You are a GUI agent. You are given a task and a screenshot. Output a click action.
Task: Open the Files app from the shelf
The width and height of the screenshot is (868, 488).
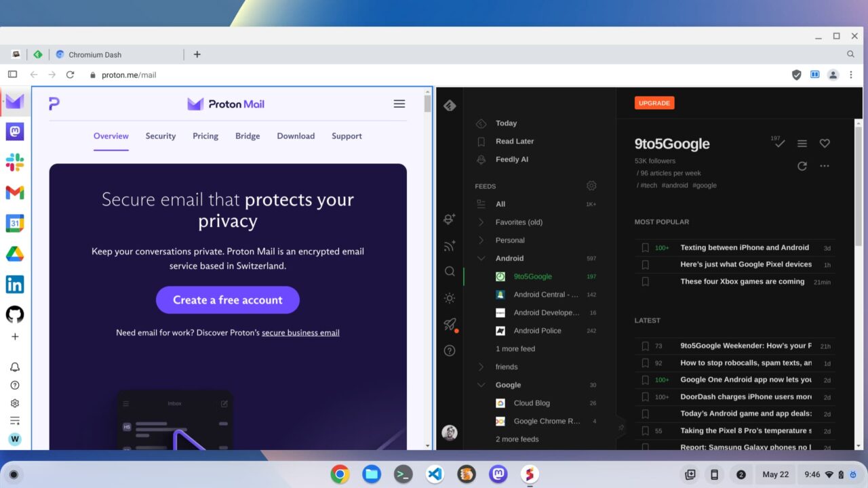click(x=371, y=474)
